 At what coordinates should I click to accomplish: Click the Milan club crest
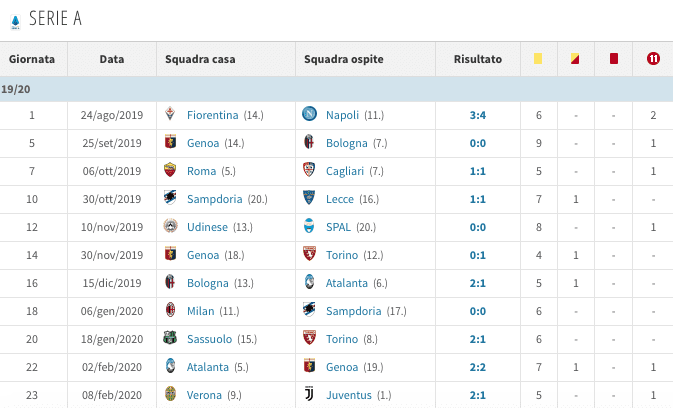[170, 310]
